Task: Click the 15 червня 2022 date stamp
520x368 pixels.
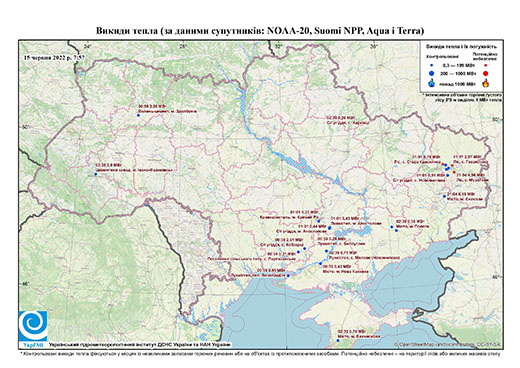Action: tap(55, 57)
